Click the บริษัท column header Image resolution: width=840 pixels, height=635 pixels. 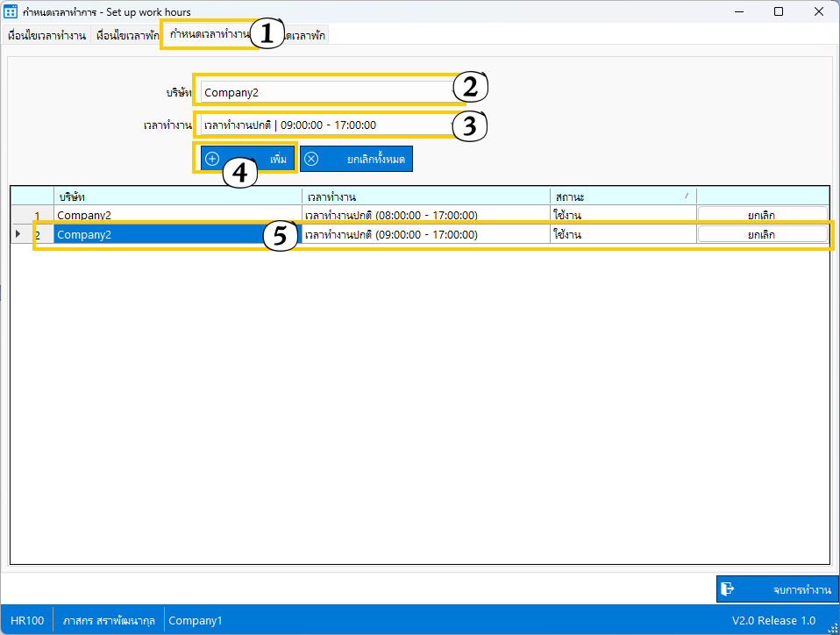(x=175, y=196)
